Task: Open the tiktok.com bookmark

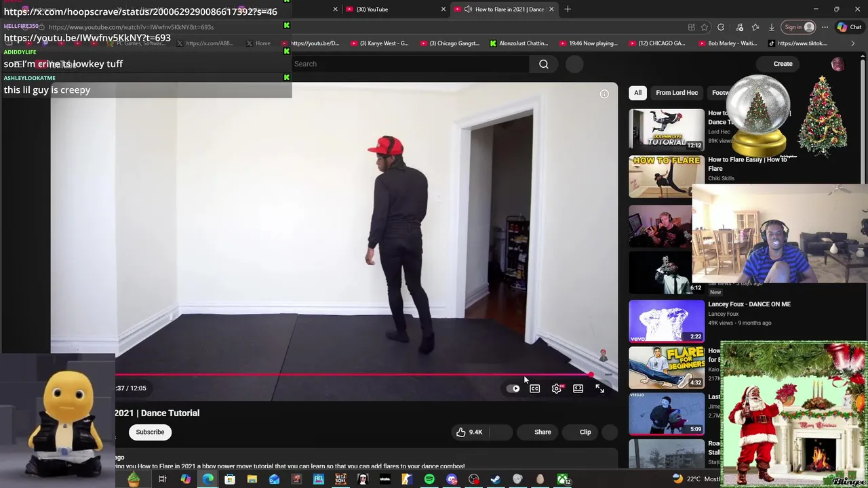Action: tap(798, 43)
